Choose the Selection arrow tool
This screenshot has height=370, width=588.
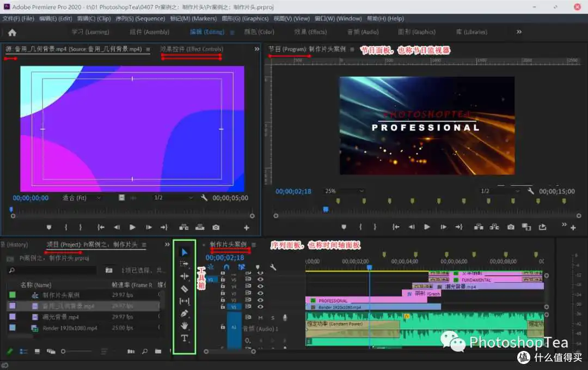[x=184, y=252]
